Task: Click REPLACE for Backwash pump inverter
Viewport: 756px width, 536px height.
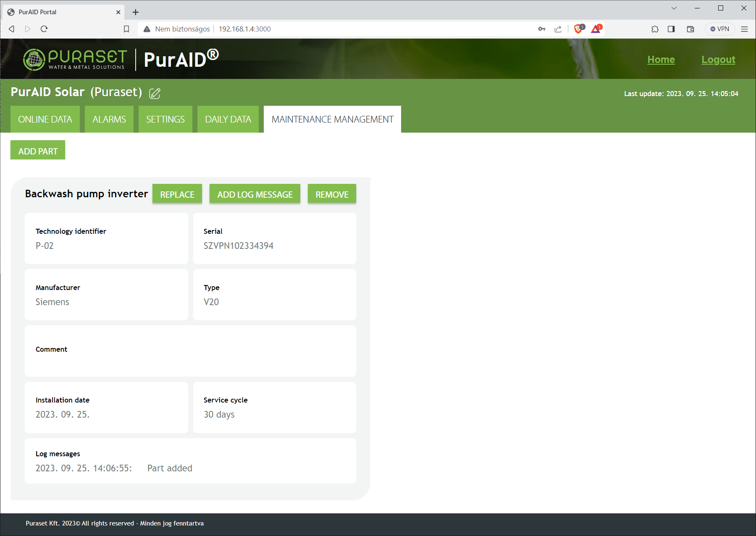Action: 177,194
